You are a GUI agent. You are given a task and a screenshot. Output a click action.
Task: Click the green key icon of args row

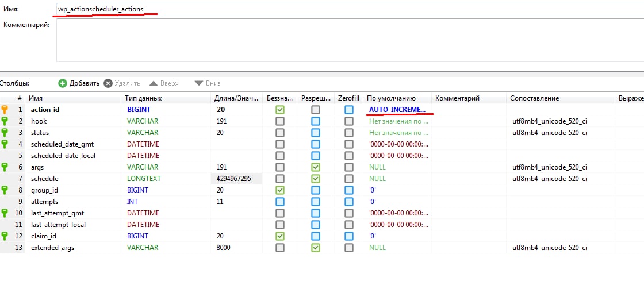(5, 167)
